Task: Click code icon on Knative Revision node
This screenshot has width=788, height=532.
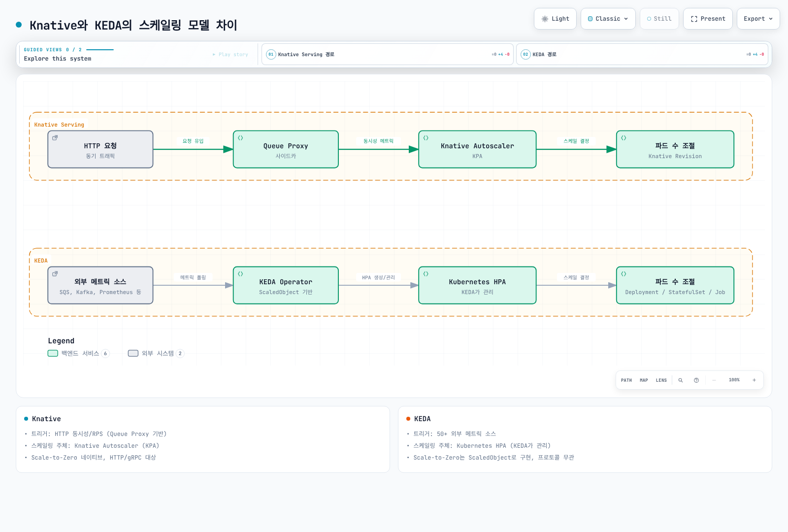Action: click(624, 138)
